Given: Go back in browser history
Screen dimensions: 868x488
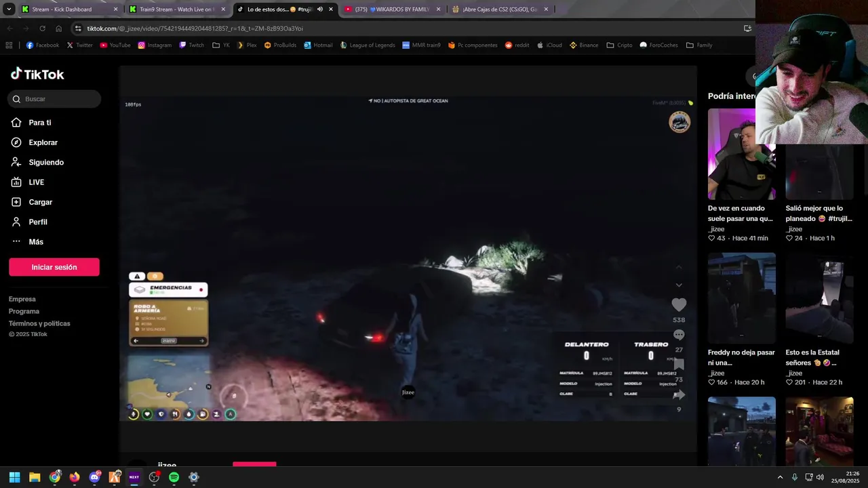Looking at the screenshot, I should coord(9,28).
